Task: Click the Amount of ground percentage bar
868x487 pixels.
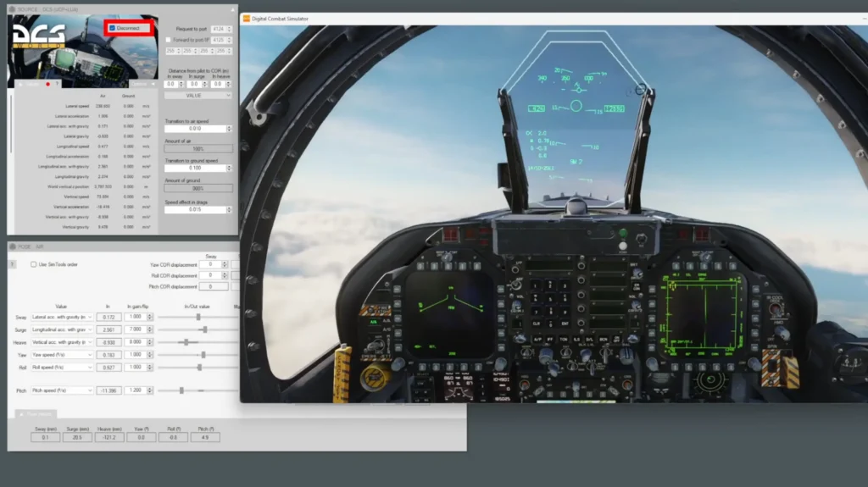Action: click(198, 188)
